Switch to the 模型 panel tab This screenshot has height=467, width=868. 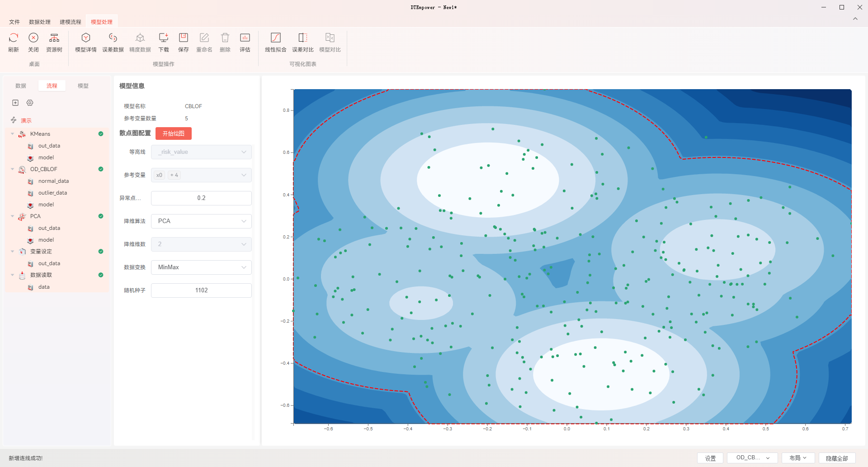(x=83, y=86)
